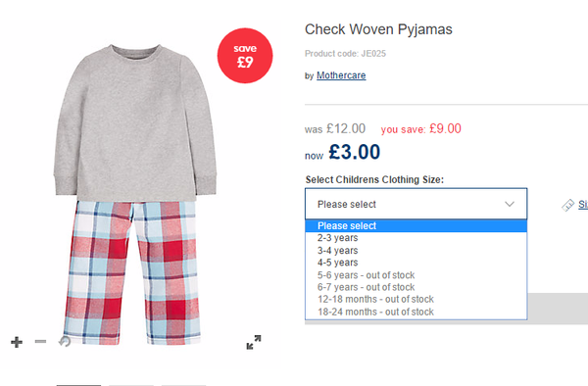Expand product image to fullscreen
Image resolution: width=588 pixels, height=386 pixels.
[x=254, y=342]
